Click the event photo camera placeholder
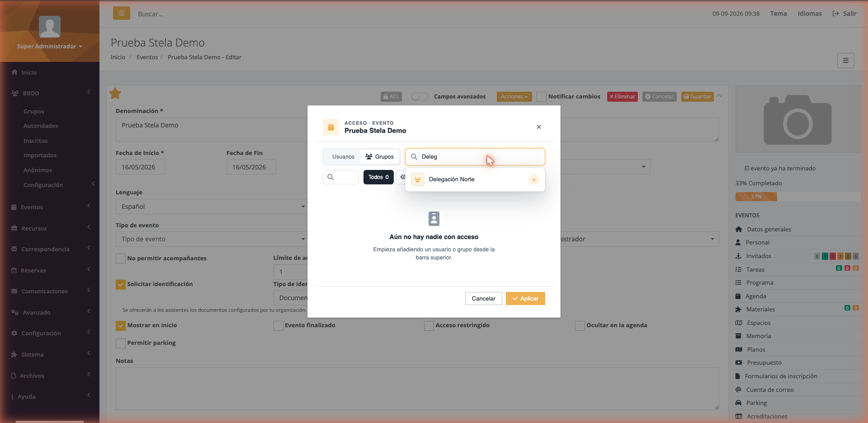 tap(798, 119)
